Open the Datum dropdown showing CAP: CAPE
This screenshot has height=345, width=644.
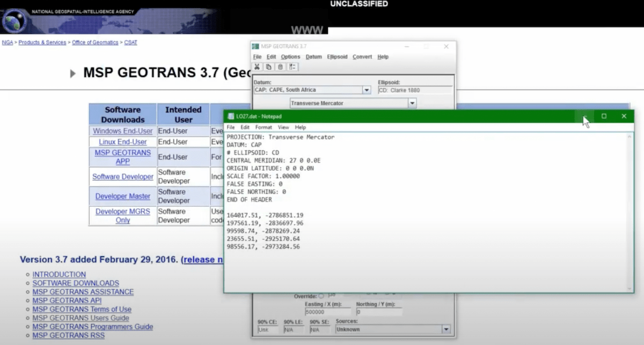click(x=367, y=90)
